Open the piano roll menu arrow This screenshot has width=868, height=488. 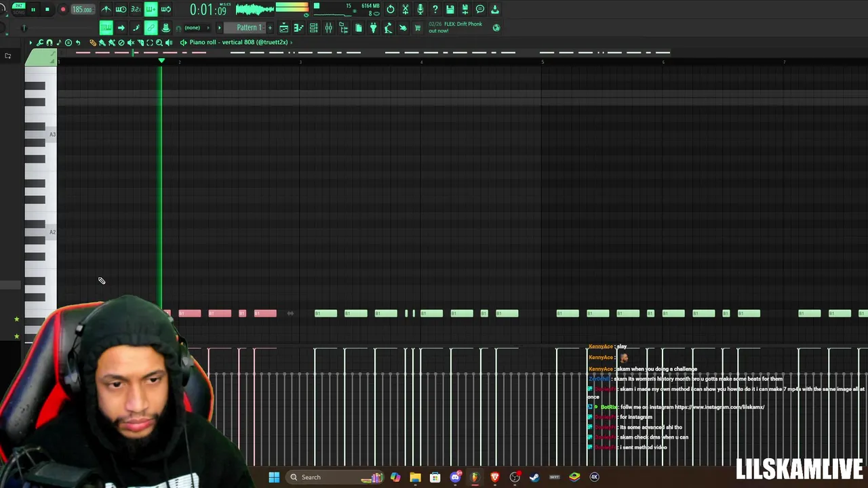click(30, 43)
